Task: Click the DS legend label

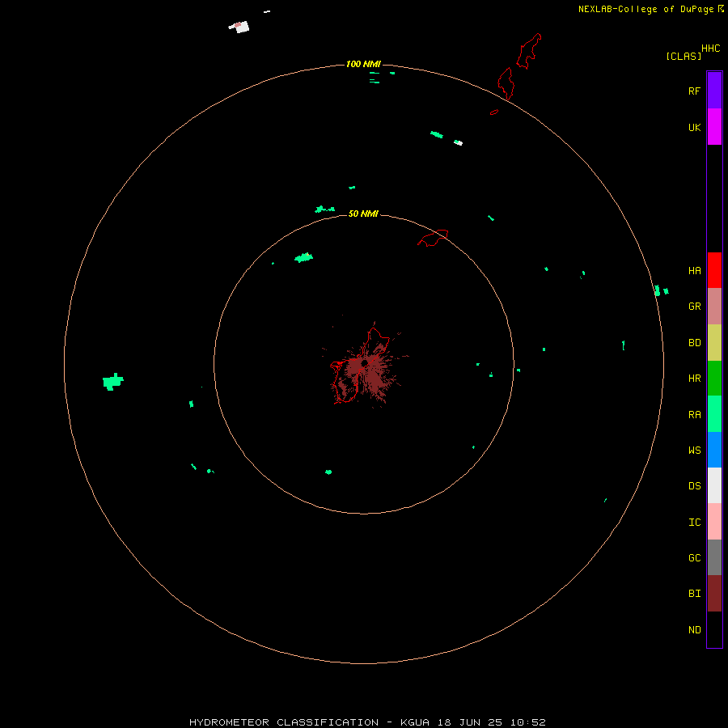Action: (694, 485)
